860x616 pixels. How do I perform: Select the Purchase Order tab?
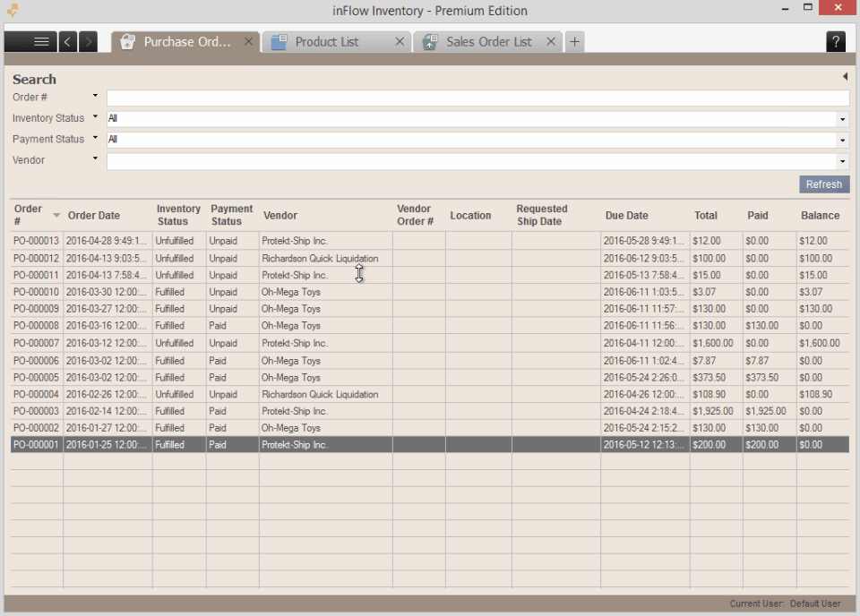(185, 42)
